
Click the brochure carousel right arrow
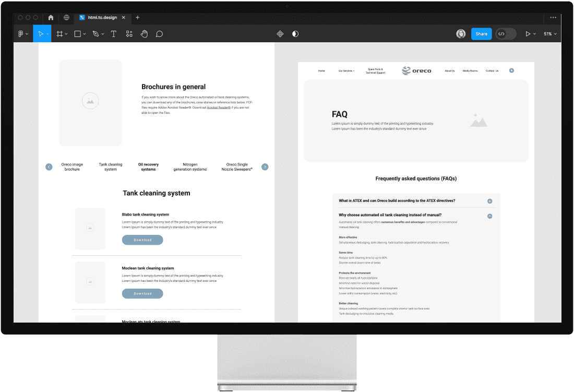[x=265, y=167]
